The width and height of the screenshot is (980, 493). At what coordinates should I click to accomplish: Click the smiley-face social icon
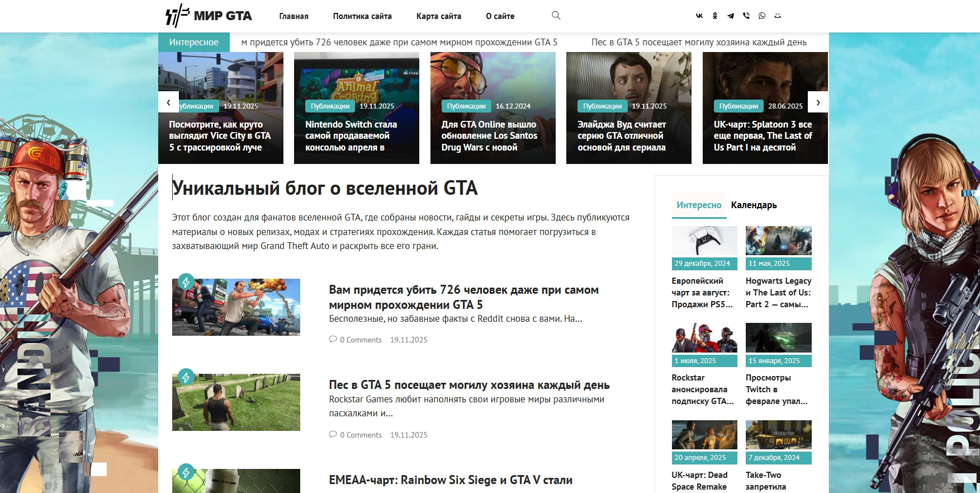point(778,16)
